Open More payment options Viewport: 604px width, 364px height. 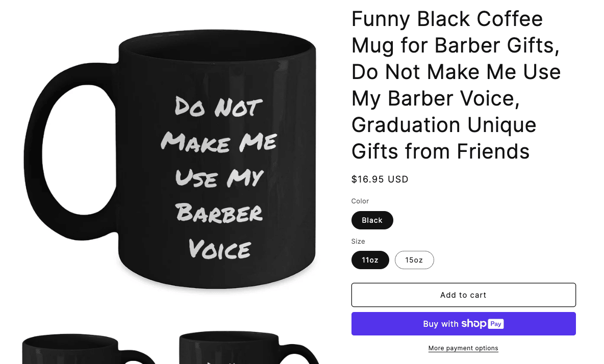[x=463, y=348]
